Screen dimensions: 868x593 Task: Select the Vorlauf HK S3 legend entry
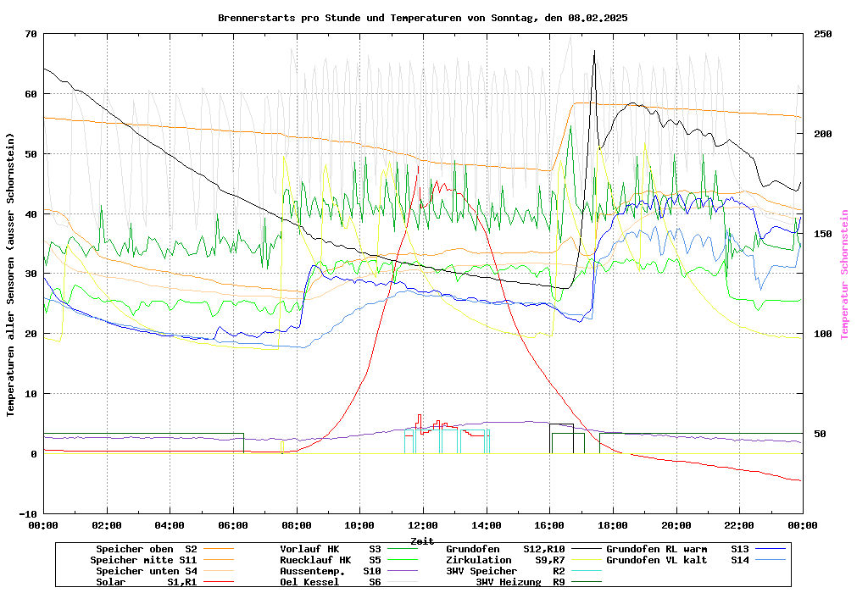point(330,549)
